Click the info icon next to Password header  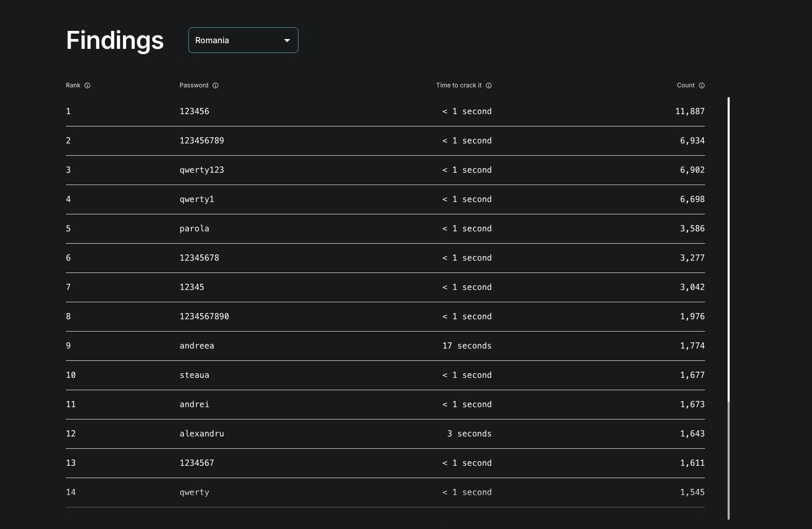216,85
